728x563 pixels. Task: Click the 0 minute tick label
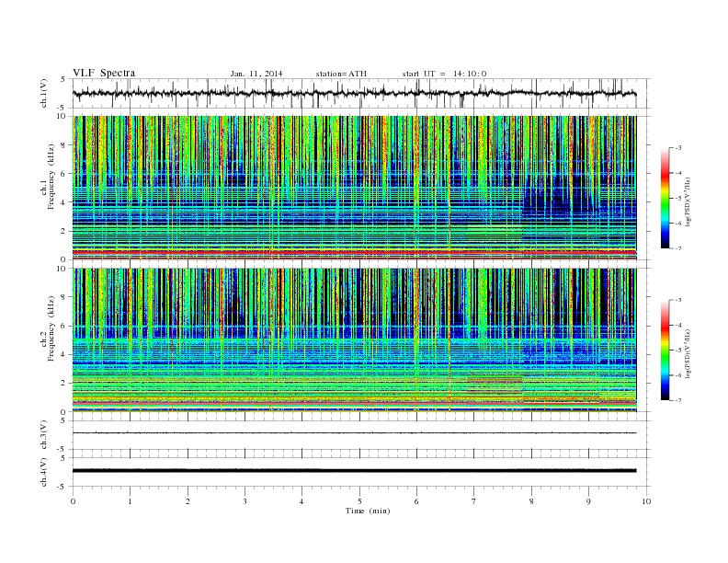click(73, 501)
